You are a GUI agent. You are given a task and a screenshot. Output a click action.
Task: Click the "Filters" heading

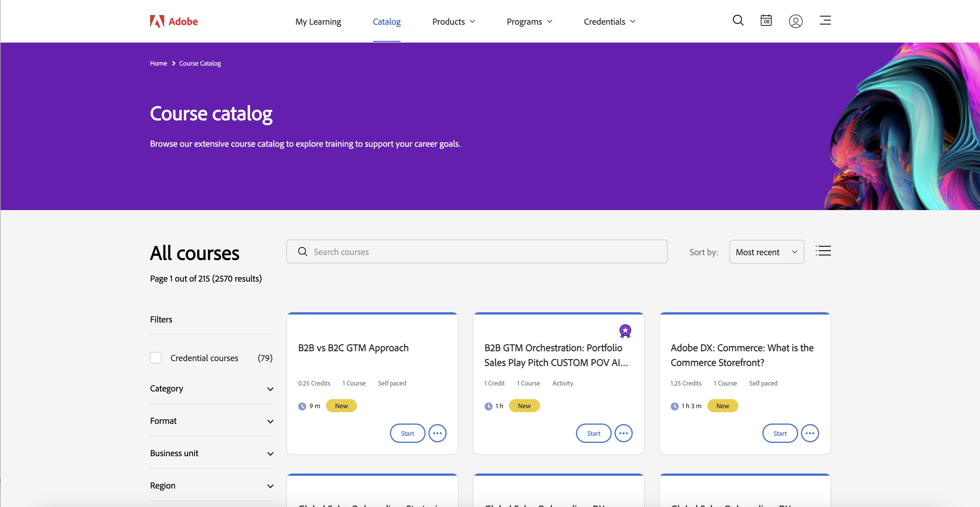(161, 319)
